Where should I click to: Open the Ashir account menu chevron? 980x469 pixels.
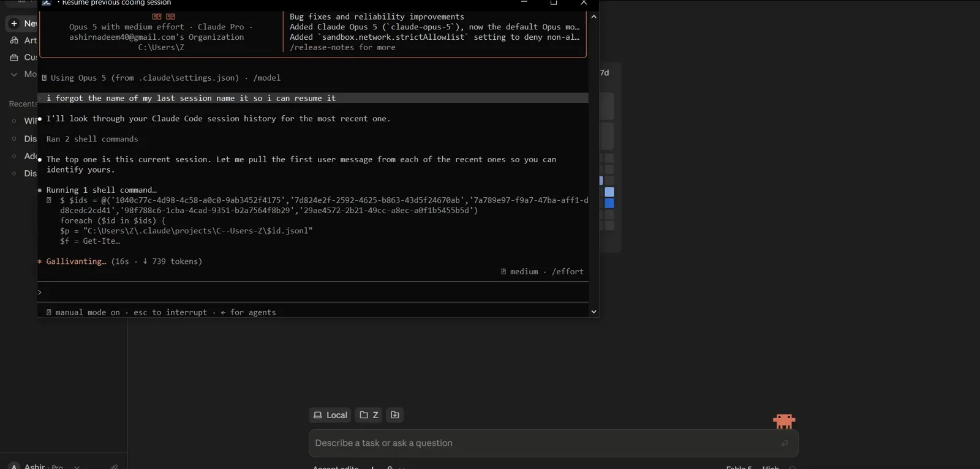pyautogui.click(x=77, y=467)
